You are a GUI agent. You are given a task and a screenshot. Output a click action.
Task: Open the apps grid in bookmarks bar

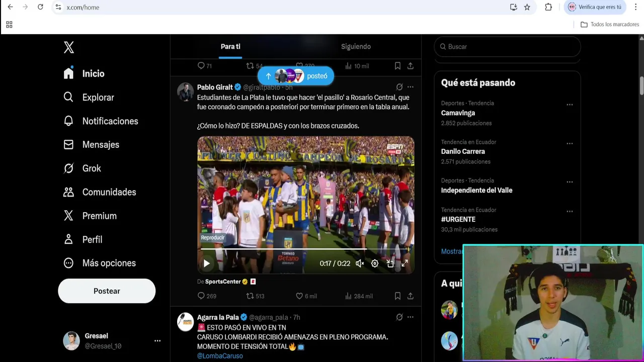coord(9,24)
